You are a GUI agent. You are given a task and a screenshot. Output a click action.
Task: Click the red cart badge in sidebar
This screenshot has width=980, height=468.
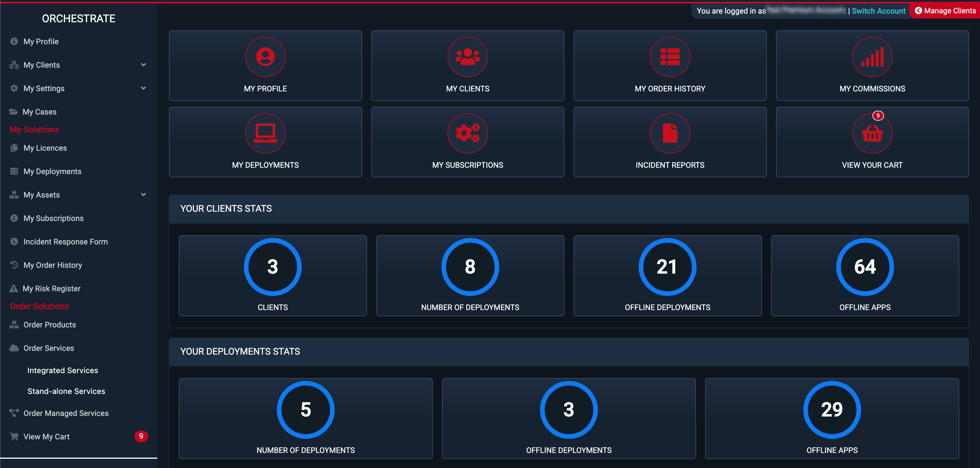(x=141, y=436)
